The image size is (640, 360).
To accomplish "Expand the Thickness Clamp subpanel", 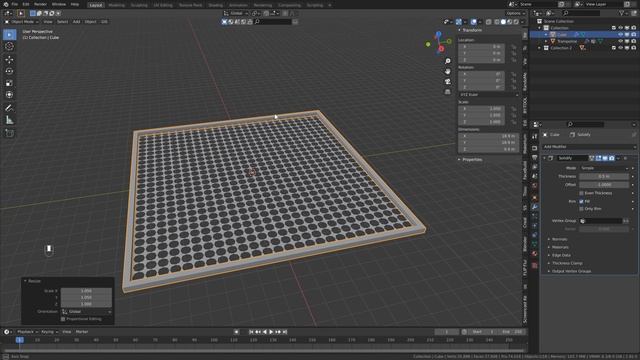I will pyautogui.click(x=567, y=263).
